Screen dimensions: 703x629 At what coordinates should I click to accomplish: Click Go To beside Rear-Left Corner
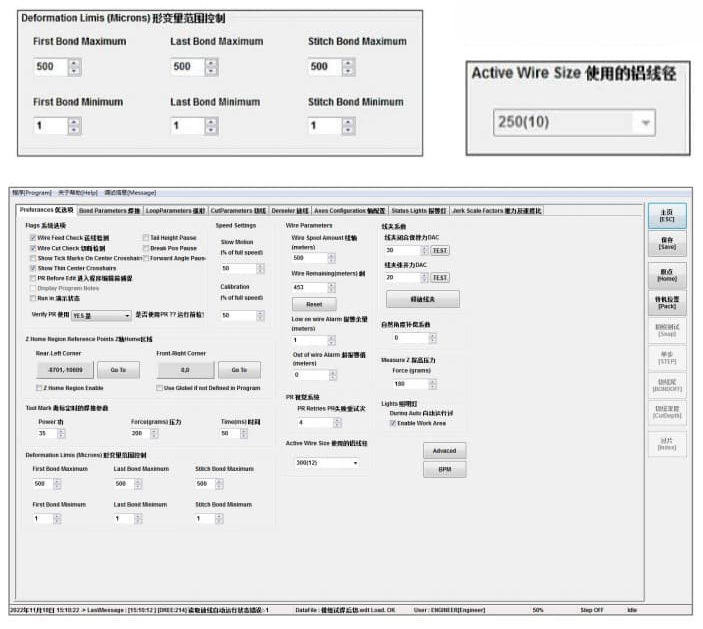(x=118, y=370)
